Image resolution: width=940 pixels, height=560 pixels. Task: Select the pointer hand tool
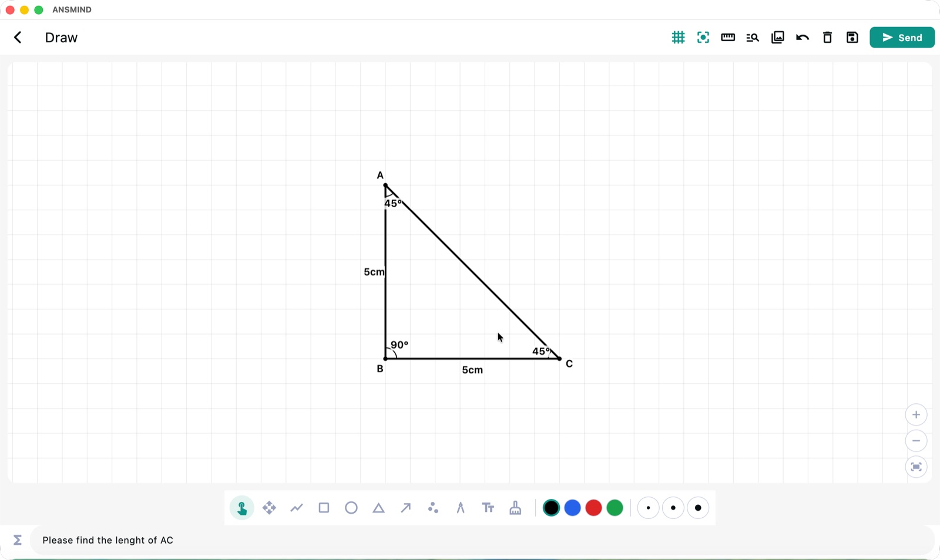point(241,508)
